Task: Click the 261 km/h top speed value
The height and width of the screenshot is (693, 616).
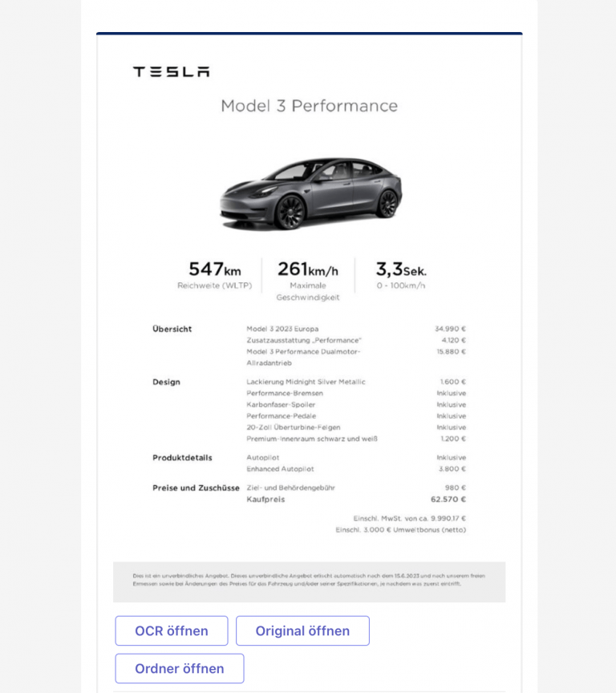Action: 308,269
